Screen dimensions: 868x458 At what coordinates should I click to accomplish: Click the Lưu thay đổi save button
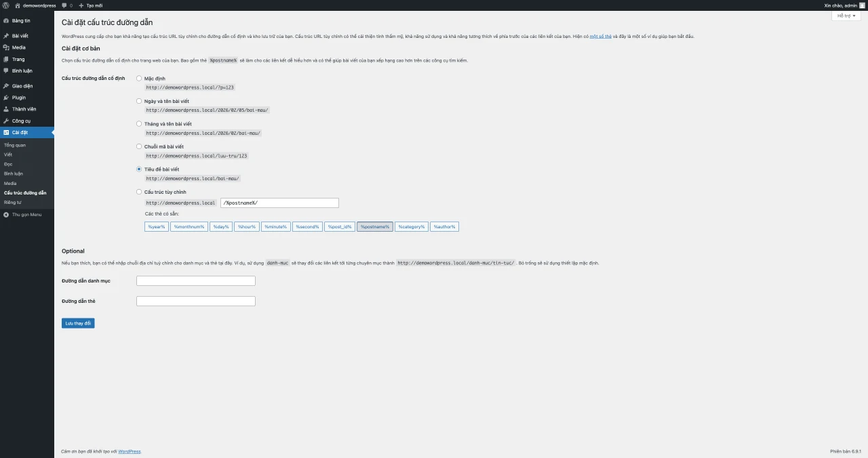click(78, 323)
